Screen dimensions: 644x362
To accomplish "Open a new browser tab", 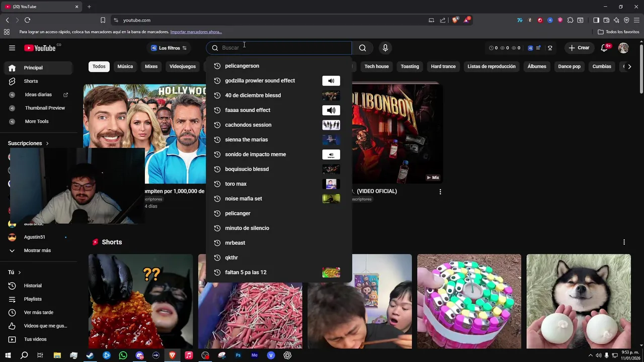I will pyautogui.click(x=89, y=7).
